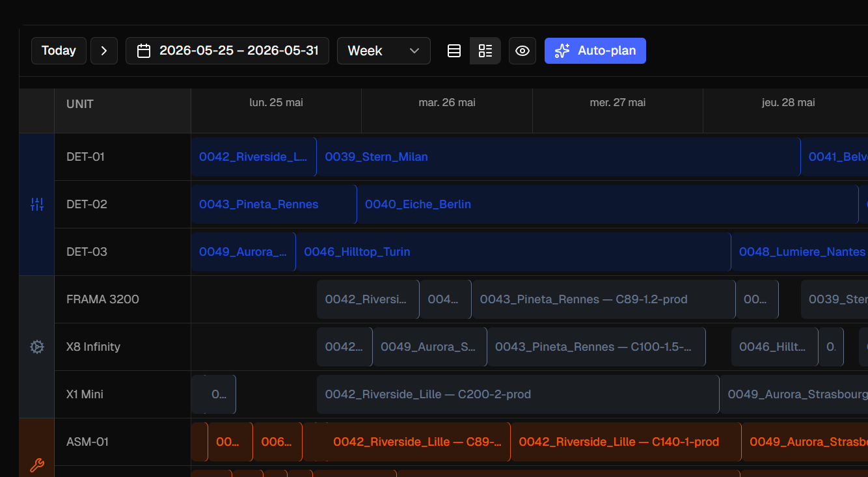Open 0049_Aurora task on DET-03
Screen dimensions: 868x477
click(x=243, y=252)
